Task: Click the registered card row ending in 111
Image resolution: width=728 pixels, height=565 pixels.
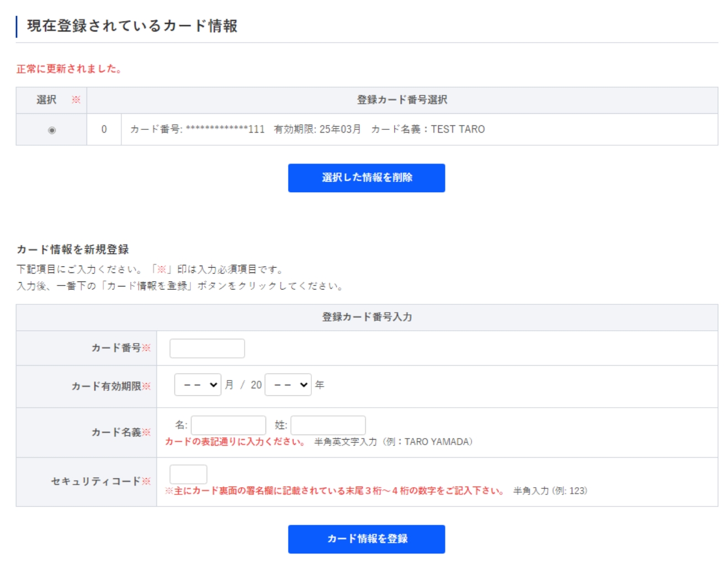Action: [307, 129]
